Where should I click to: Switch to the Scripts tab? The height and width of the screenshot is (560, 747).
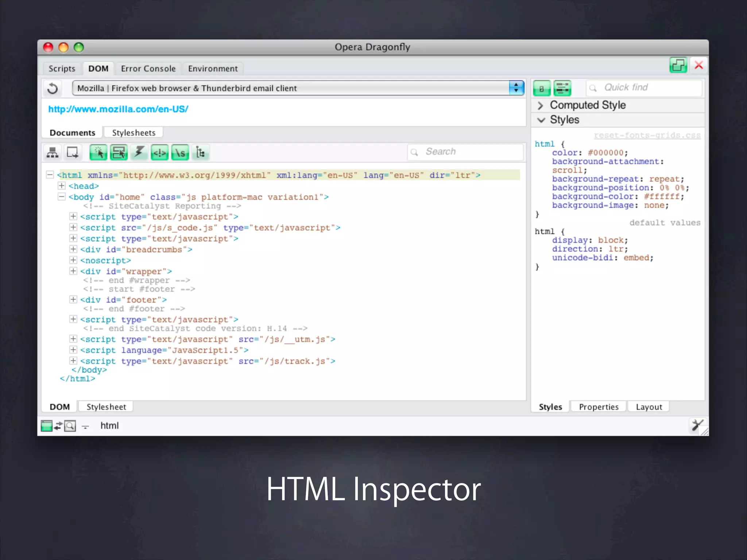pyautogui.click(x=62, y=69)
